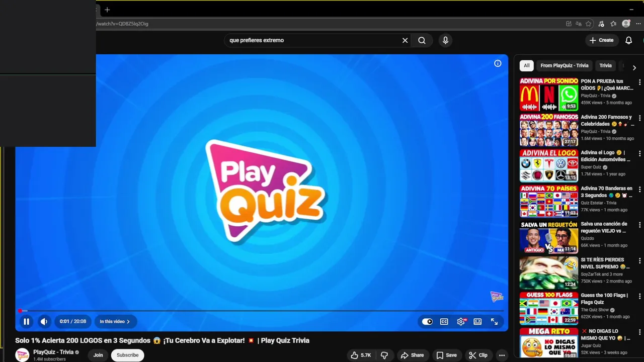This screenshot has width=644, height=362.
Task: Pause the video playback
Action: pos(26,322)
